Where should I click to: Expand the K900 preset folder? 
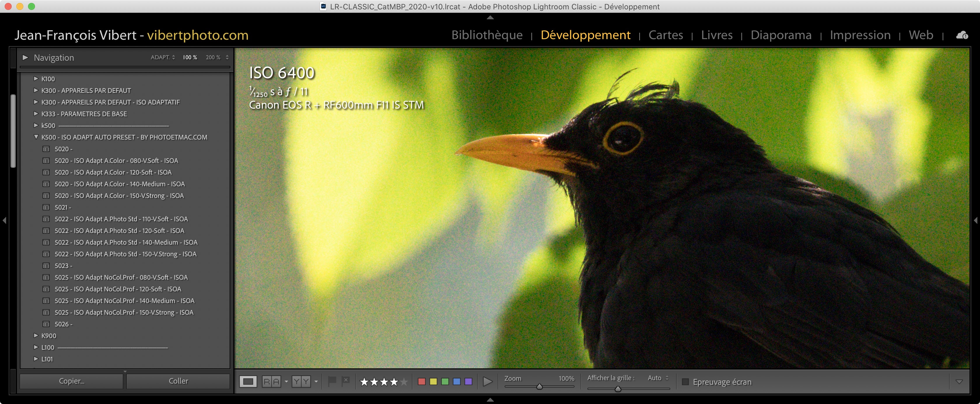click(36, 335)
